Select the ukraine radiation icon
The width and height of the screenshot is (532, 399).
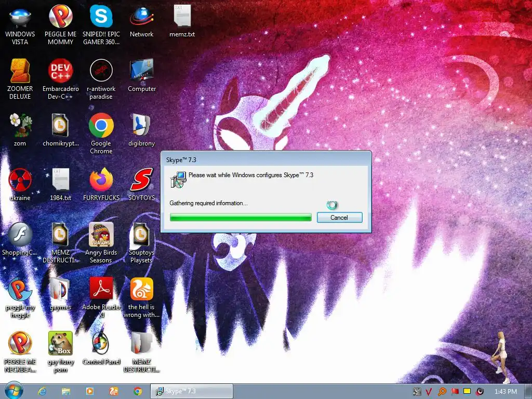tap(20, 184)
